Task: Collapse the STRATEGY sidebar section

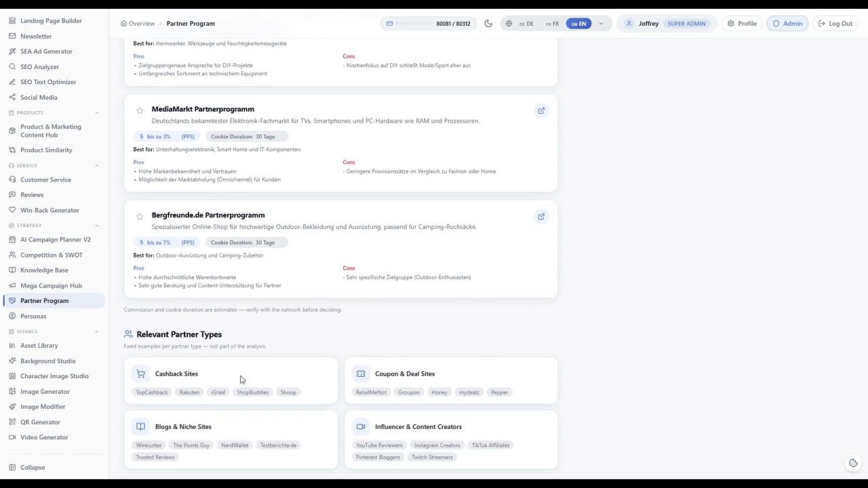Action: [x=97, y=226]
